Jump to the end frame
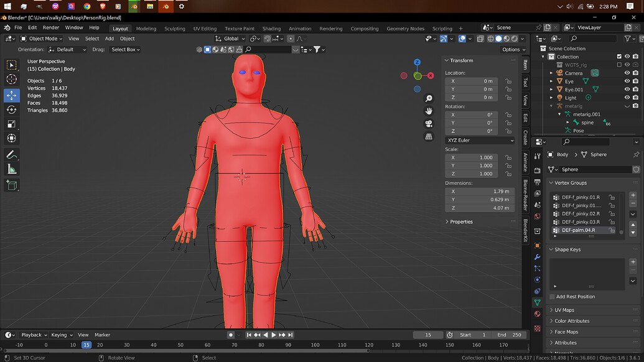644x362 pixels. [x=291, y=335]
